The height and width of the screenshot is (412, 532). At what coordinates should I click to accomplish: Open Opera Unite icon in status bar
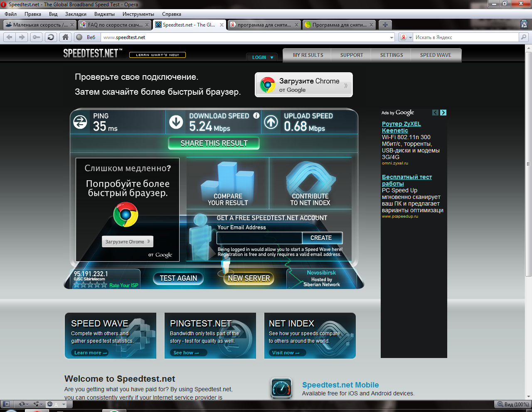pyautogui.click(x=36, y=404)
